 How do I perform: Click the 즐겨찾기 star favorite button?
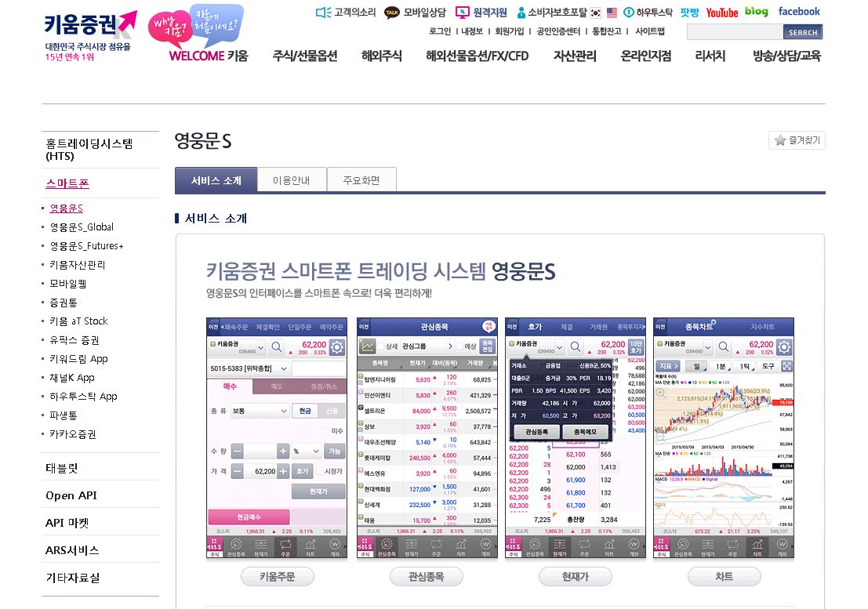click(x=797, y=140)
